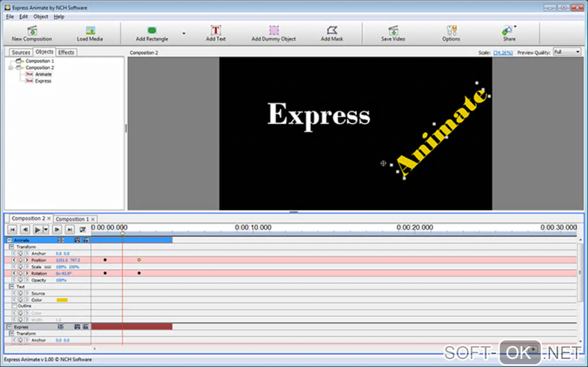Viewport: 588px width, 367px height.
Task: Play the composition preview
Action: [x=37, y=229]
